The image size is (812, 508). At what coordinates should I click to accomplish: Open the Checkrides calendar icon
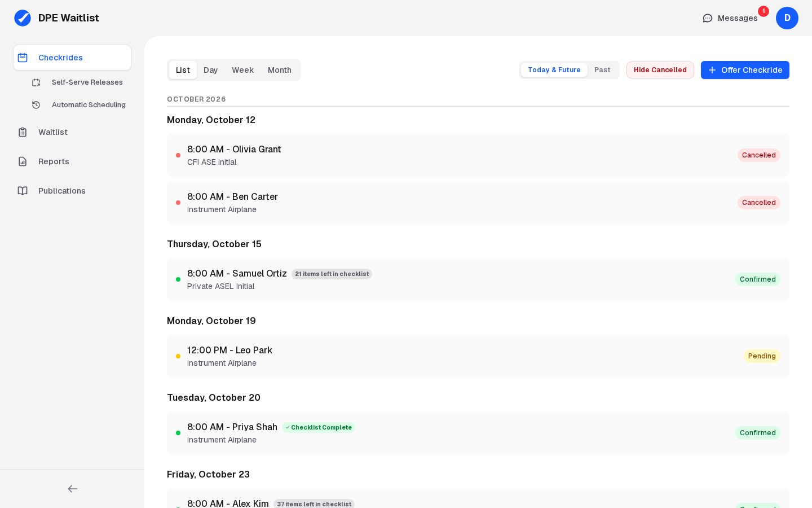(x=23, y=58)
